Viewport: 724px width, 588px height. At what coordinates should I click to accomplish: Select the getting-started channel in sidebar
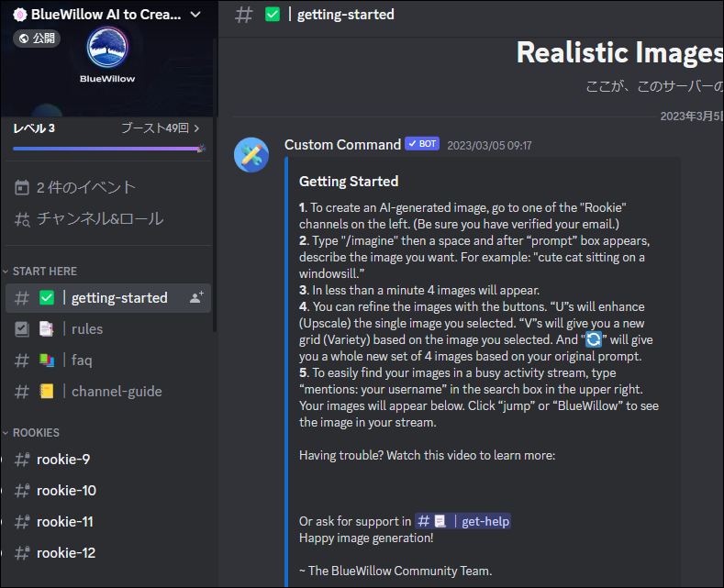coord(108,298)
